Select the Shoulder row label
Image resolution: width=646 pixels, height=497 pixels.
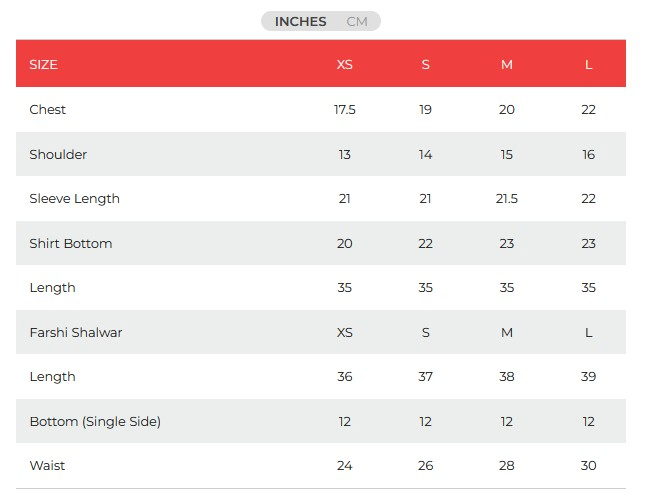tap(58, 154)
